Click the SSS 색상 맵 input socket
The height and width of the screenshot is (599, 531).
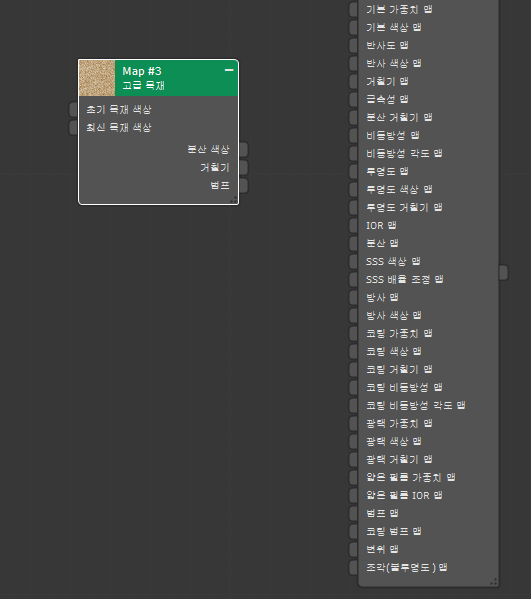click(x=354, y=261)
